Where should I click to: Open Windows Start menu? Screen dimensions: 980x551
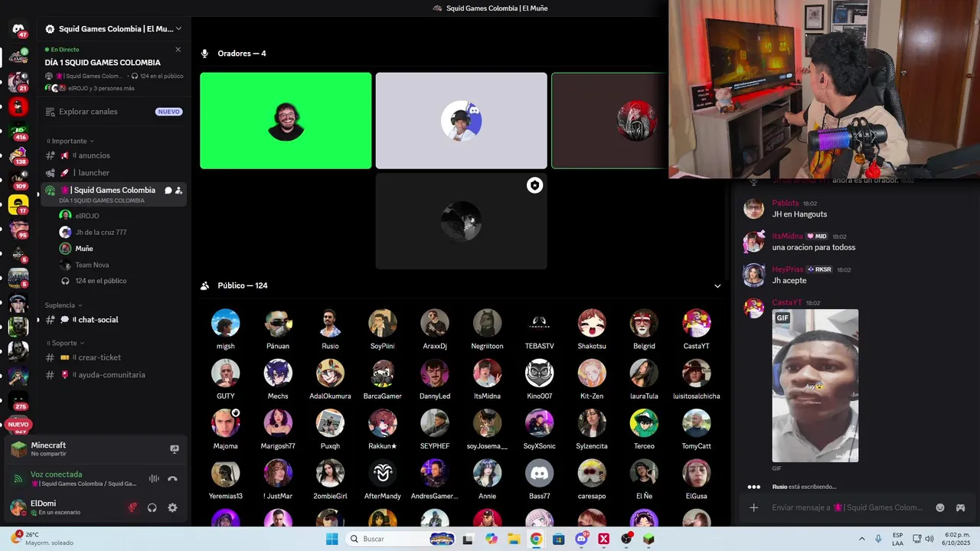pyautogui.click(x=332, y=539)
